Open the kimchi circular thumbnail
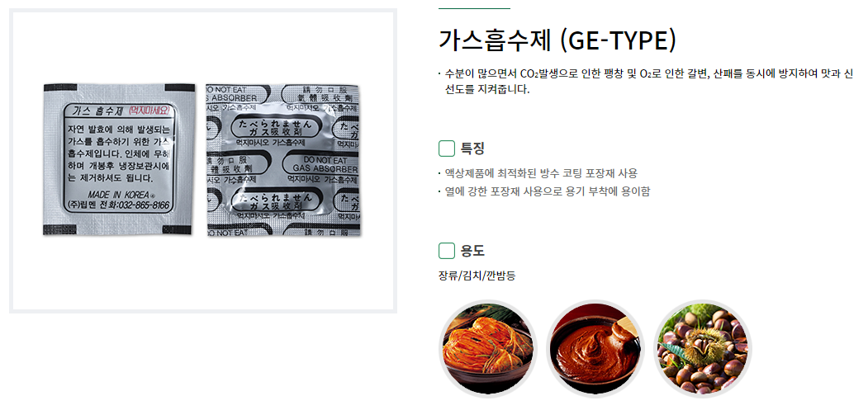Screen dimensions: 868x410 488,349
